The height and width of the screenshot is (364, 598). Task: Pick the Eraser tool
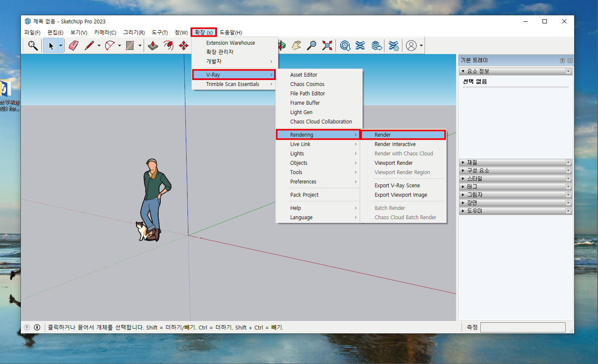[x=73, y=46]
